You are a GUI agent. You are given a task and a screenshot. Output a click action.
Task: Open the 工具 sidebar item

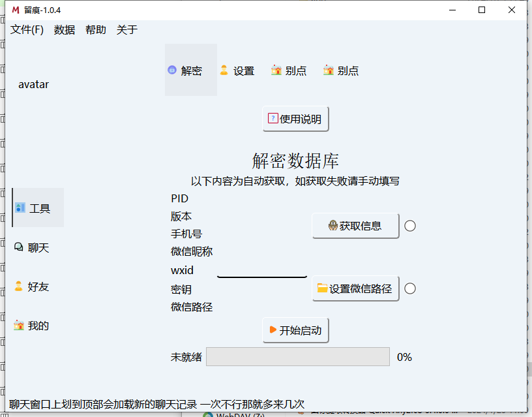click(x=38, y=208)
